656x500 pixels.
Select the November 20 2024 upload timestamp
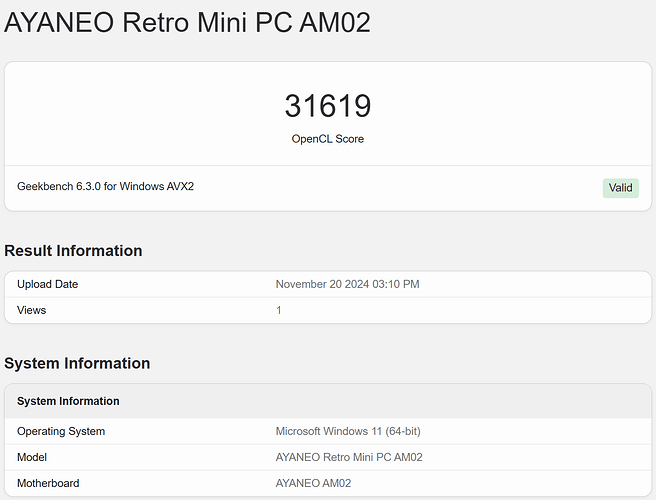point(347,284)
